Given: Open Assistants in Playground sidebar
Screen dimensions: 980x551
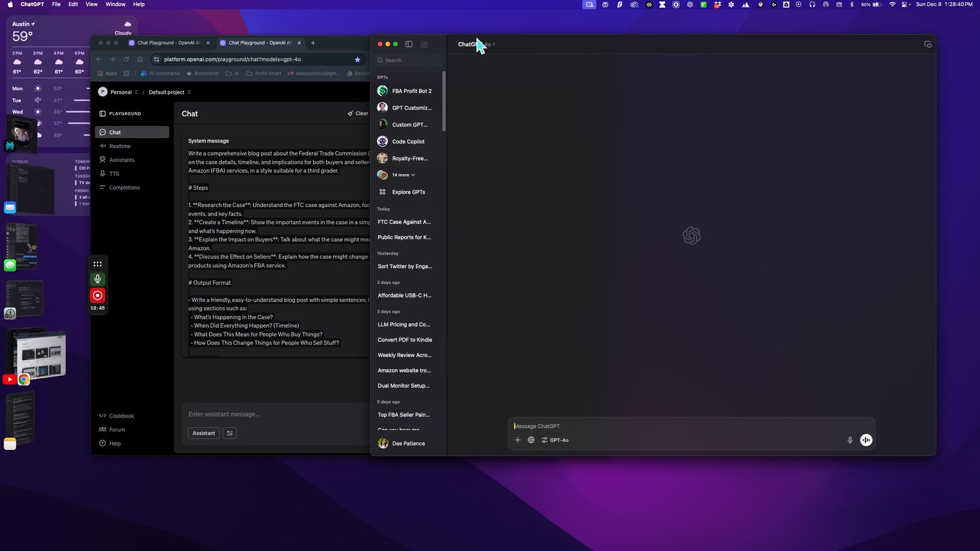Looking at the screenshot, I should click(x=132, y=160).
